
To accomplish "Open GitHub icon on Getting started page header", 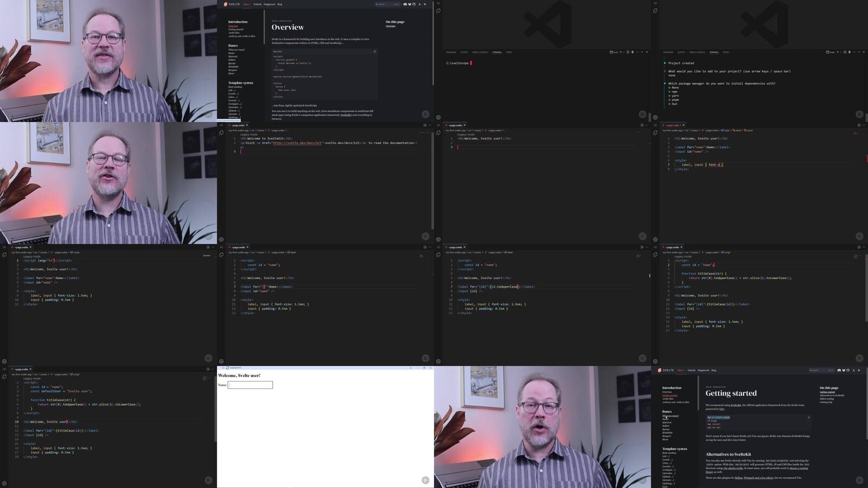I will pos(848,370).
